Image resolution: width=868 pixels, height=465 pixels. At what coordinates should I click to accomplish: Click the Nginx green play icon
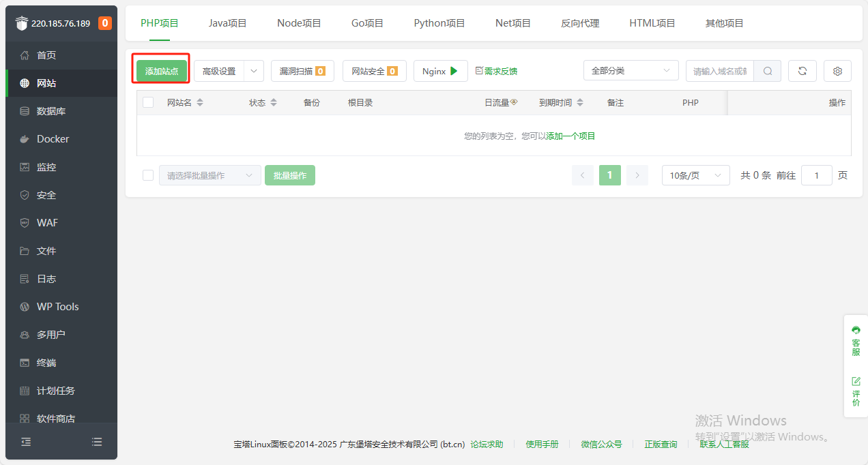click(454, 71)
